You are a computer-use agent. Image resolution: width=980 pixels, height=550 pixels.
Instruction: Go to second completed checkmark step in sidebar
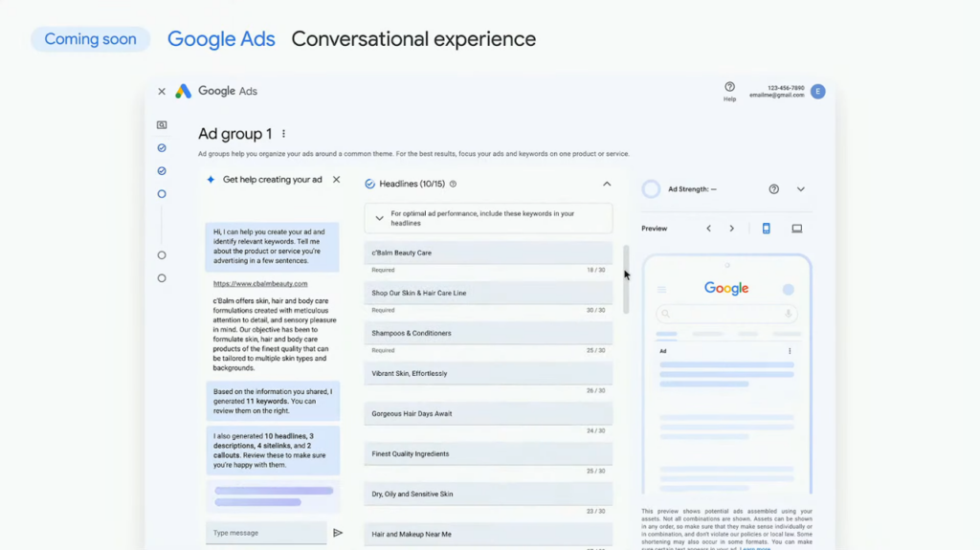click(x=162, y=170)
